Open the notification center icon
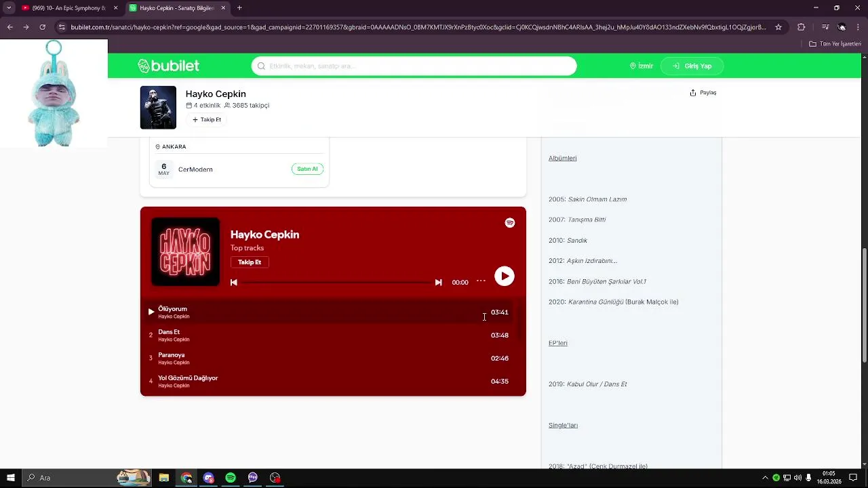The width and height of the screenshot is (868, 488). pyautogui.click(x=853, y=478)
